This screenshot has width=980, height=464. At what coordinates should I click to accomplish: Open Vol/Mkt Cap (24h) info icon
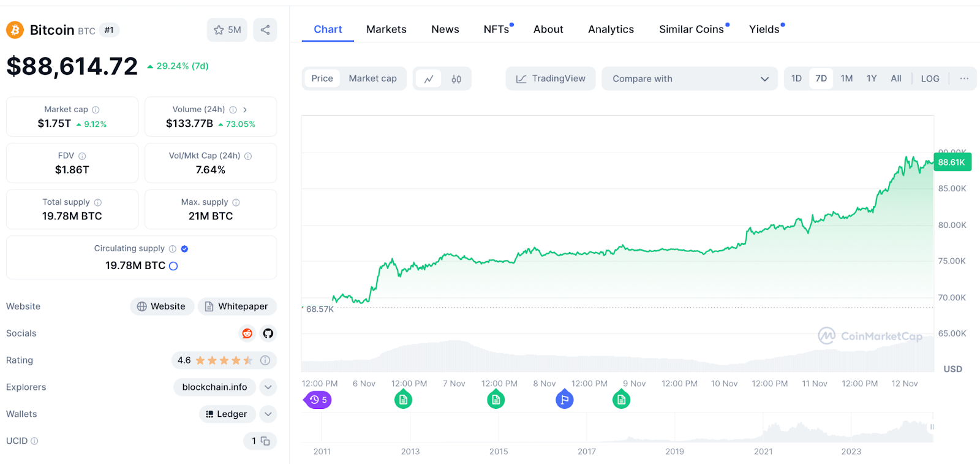(x=248, y=156)
